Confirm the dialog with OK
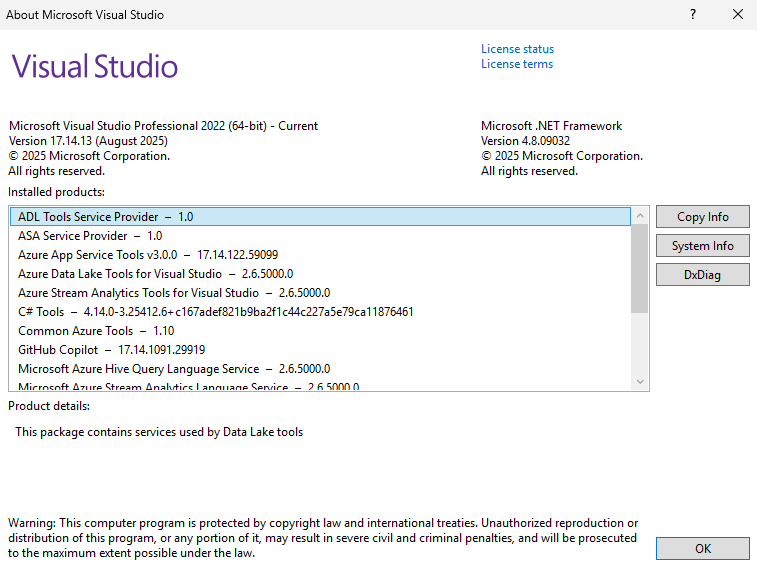The width and height of the screenshot is (757, 565). click(702, 549)
